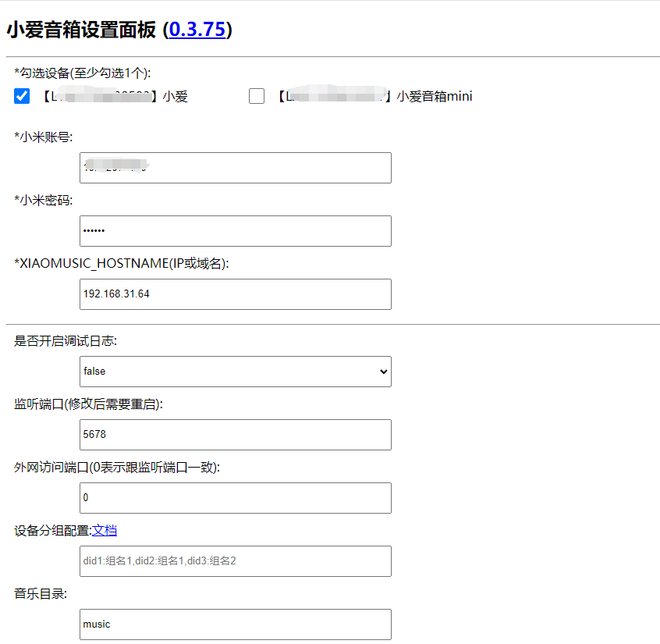Click the *勾选设备 section label
Viewport: 660px width, 644px height.
coord(82,73)
